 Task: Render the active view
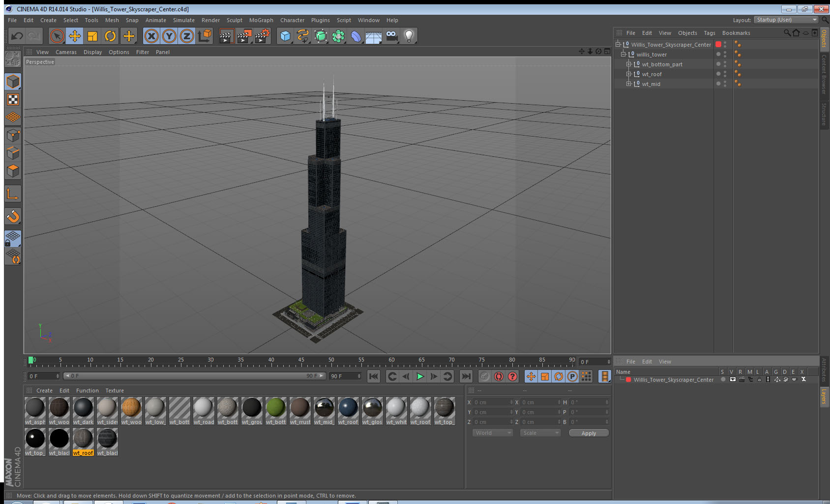226,36
